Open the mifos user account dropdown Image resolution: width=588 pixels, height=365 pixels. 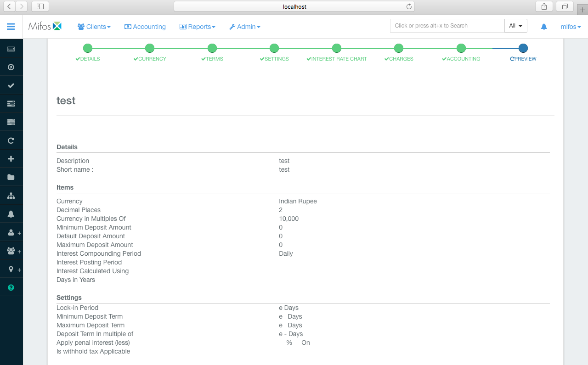pyautogui.click(x=571, y=27)
